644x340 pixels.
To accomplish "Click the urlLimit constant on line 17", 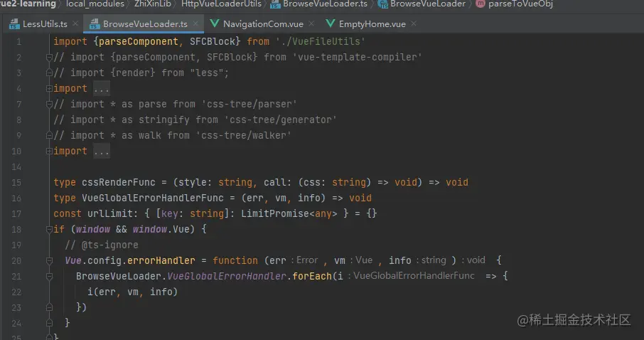I will point(110,213).
